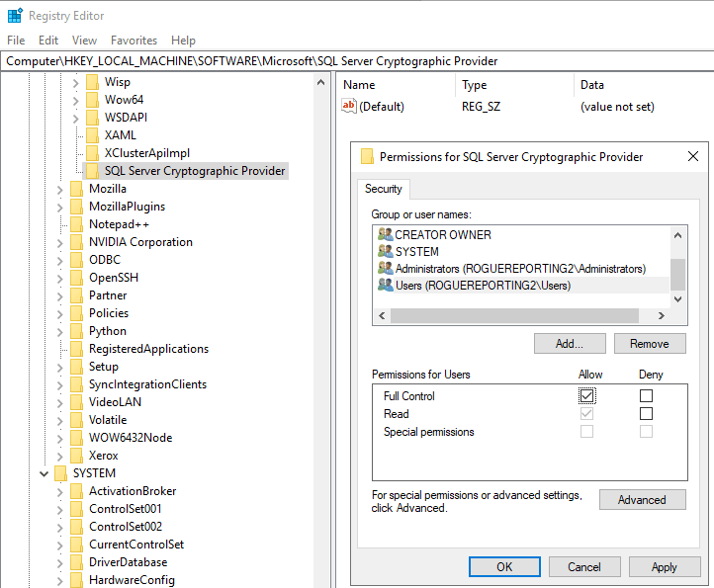Expand the ActivationBroker key

[x=59, y=492]
